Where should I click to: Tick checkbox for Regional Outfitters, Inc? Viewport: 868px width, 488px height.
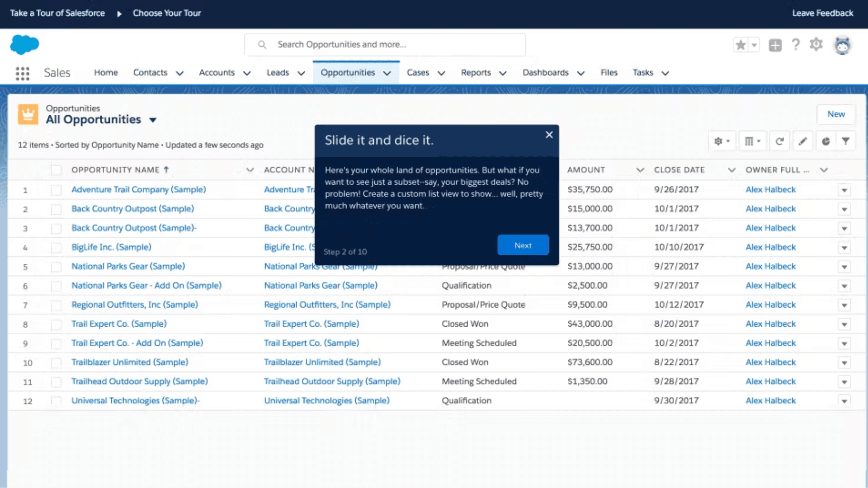point(56,305)
